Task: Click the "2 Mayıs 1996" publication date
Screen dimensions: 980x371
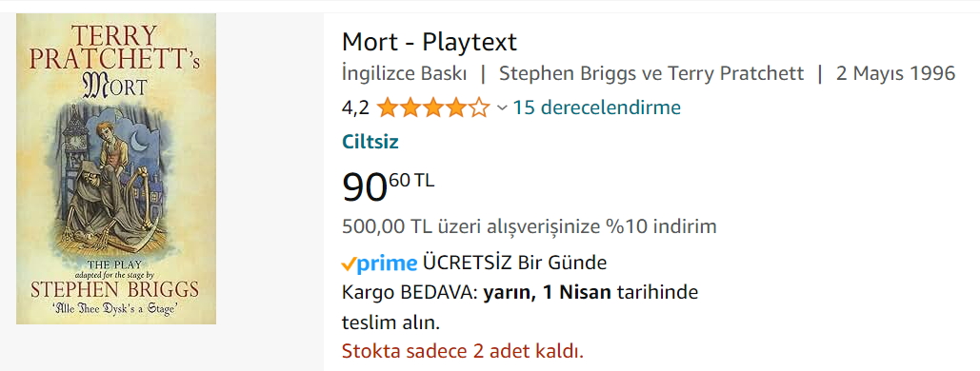Action: 895,73
